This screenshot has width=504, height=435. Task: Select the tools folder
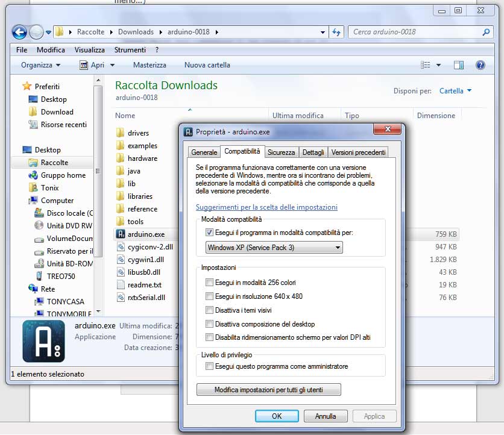(x=130, y=221)
